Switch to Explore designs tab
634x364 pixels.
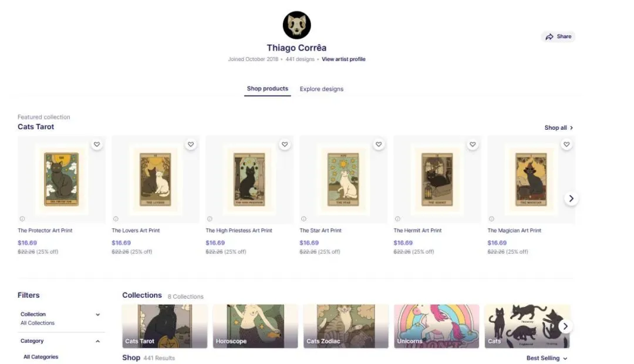[322, 89]
